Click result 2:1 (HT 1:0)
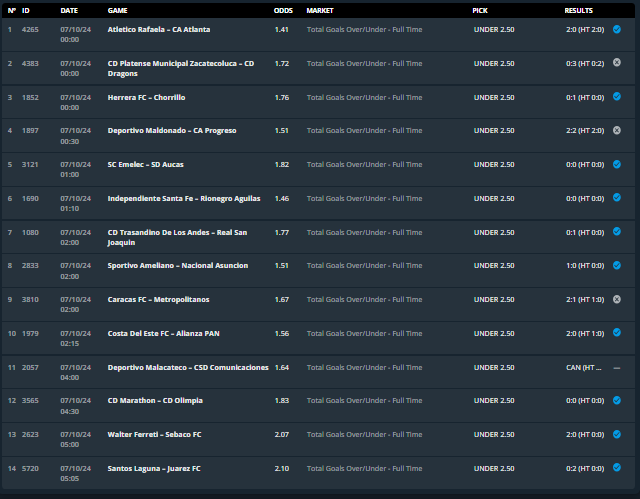Viewport: 640px width, 499px height. click(585, 299)
